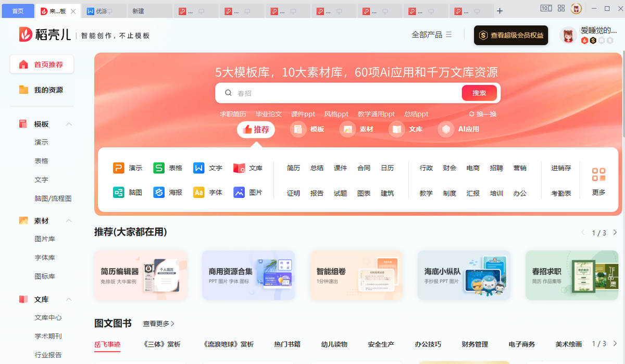The width and height of the screenshot is (625, 364).
Task: Open 文库中心 in the sidebar
Action: coord(48,318)
